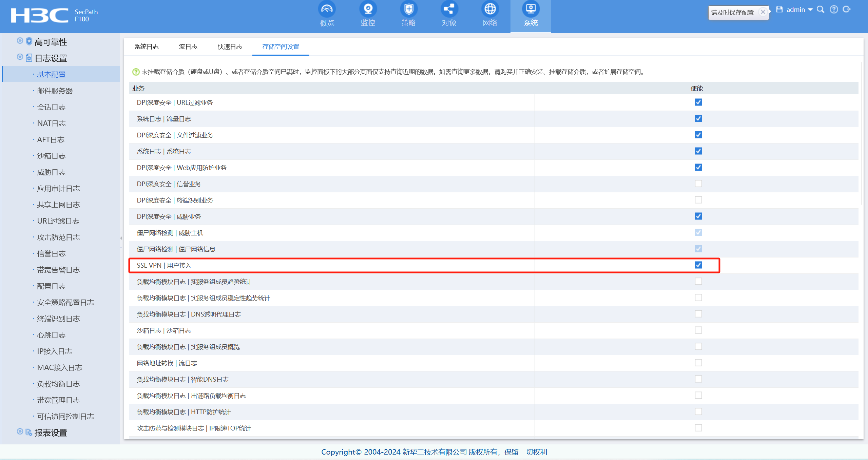Screen dimensions: 868x460
Task: Open the admin user dropdown
Action: 799,9
